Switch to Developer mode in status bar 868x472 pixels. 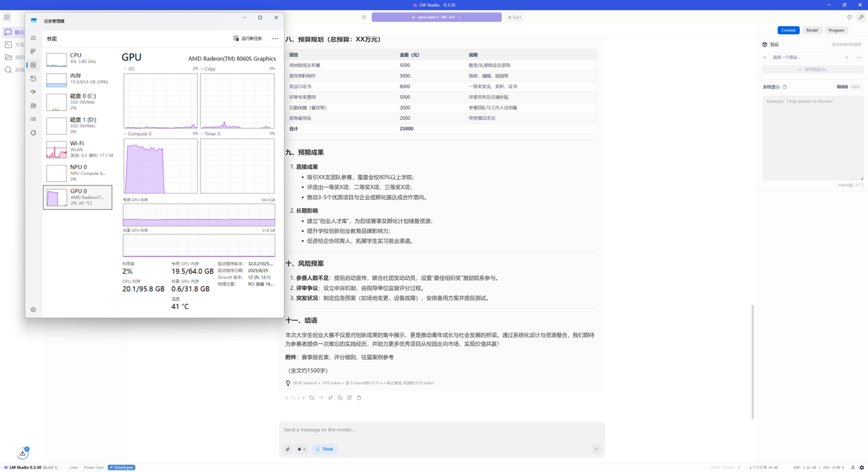[x=122, y=468]
